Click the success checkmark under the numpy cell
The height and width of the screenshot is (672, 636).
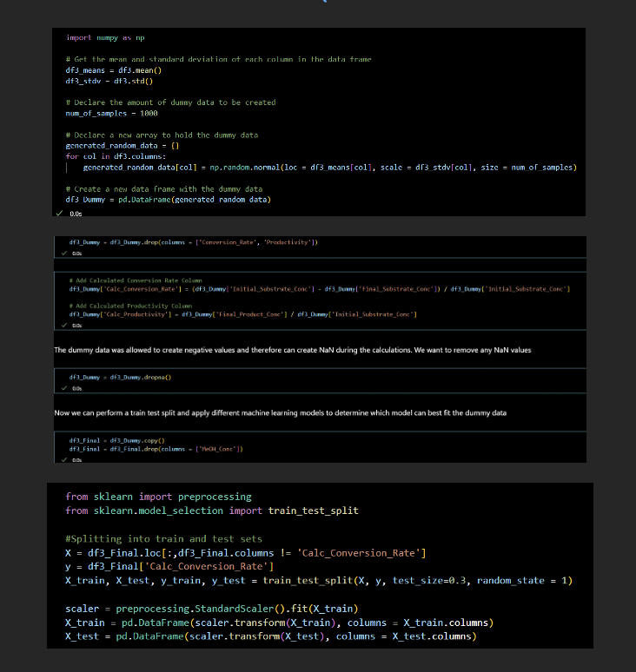(x=59, y=213)
